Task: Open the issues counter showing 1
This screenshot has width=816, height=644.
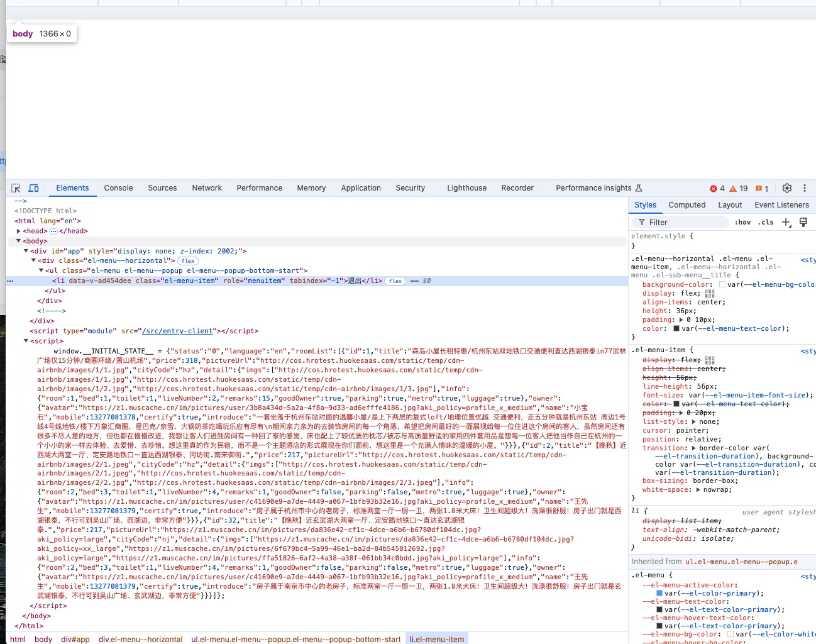Action: pyautogui.click(x=762, y=189)
